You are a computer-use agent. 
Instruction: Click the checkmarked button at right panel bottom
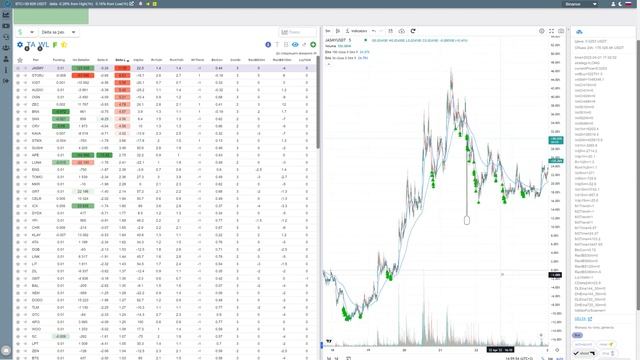[584, 353]
